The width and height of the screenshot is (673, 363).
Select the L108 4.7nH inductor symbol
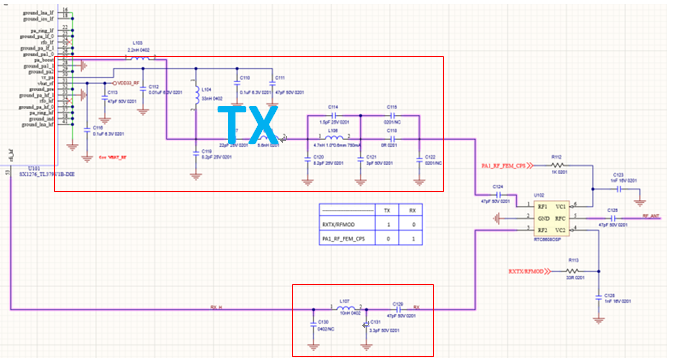coord(333,139)
